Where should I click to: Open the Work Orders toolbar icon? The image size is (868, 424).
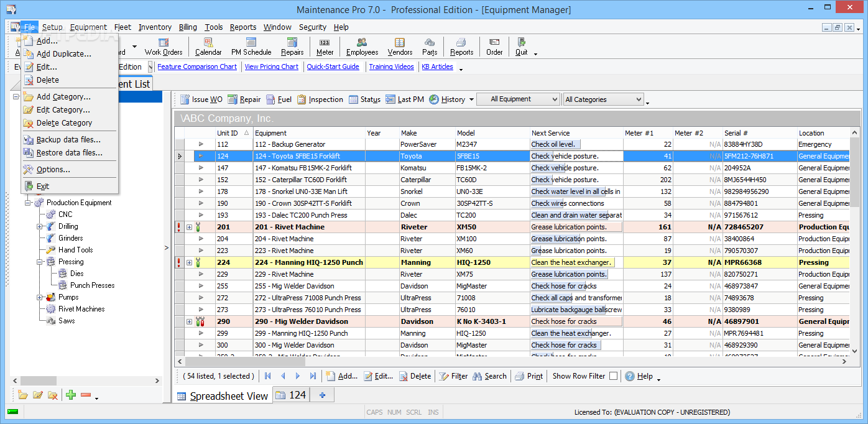[x=164, y=47]
